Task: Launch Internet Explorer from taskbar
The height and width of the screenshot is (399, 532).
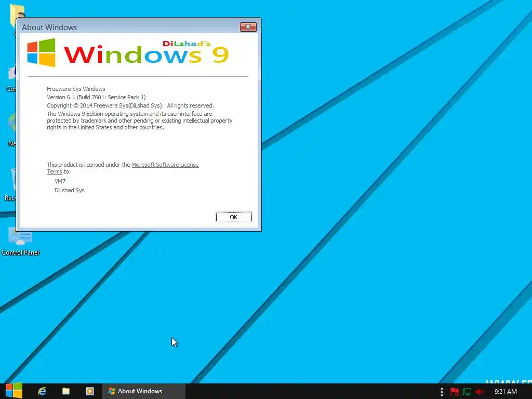Action: [x=42, y=391]
